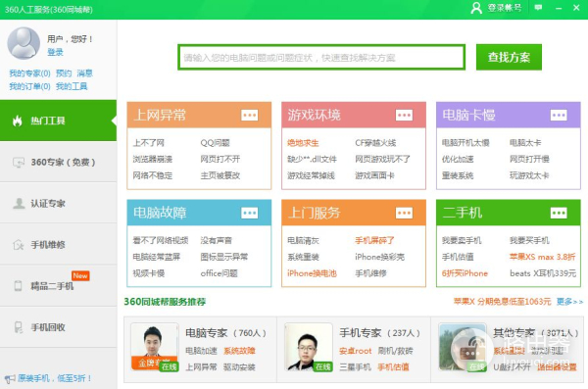
Task: Open 我的订单(0) link
Action: click(x=29, y=86)
